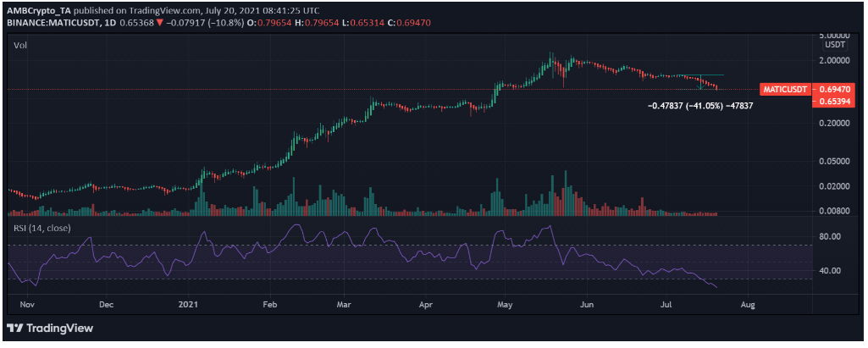Click the May label on time axis

click(506, 301)
